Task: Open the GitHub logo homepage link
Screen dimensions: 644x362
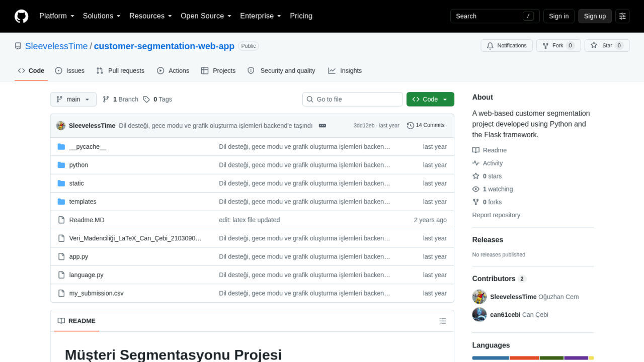Action: point(21,16)
